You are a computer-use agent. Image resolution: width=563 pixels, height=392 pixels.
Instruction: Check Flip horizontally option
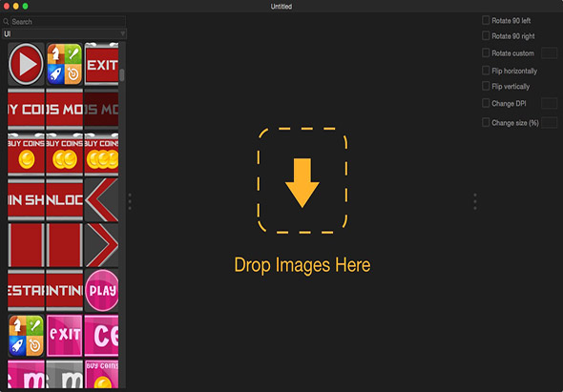point(486,71)
